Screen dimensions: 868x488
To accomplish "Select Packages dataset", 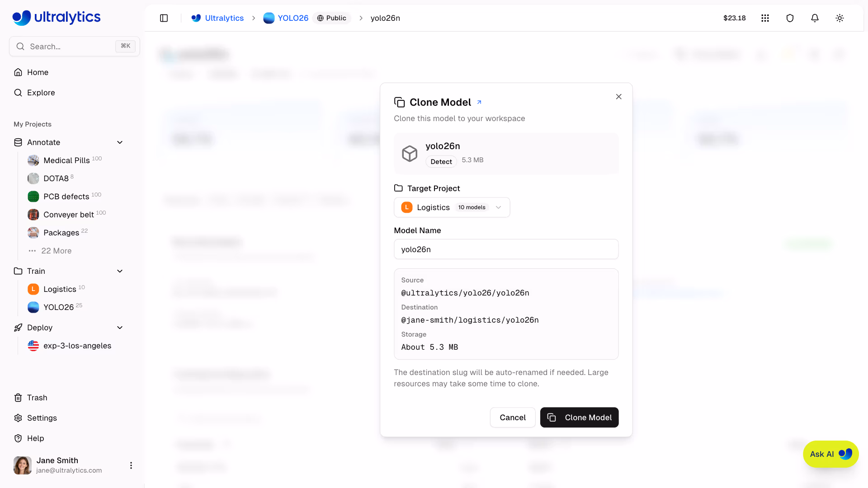I will 61,233.
